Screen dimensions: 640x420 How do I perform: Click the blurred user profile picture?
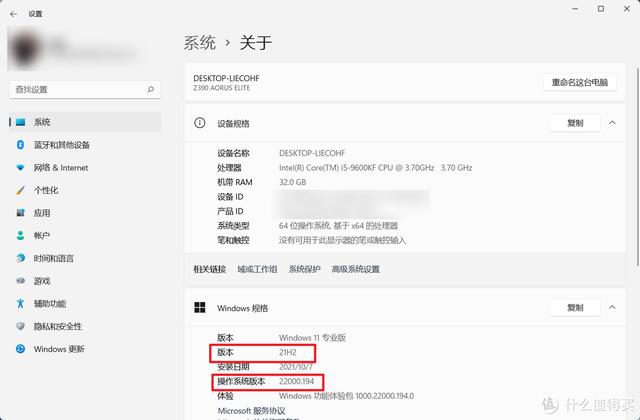click(25, 49)
